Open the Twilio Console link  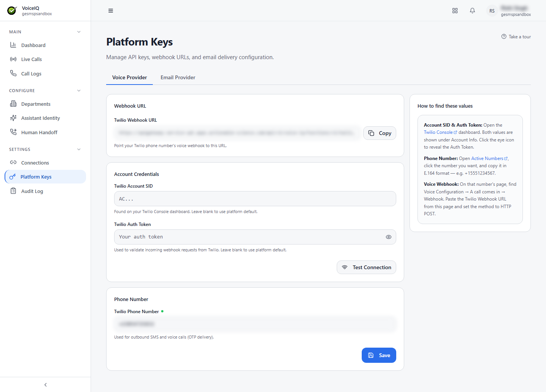tap(440, 132)
